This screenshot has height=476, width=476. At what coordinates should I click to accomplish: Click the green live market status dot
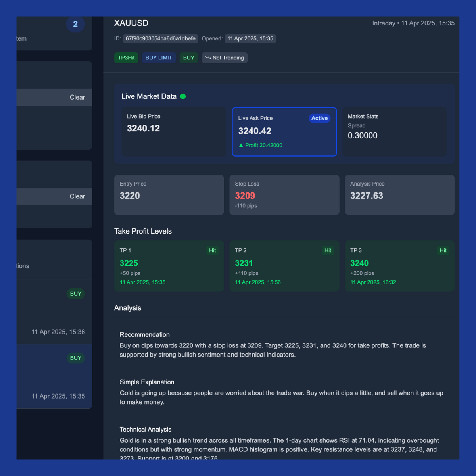183,96
